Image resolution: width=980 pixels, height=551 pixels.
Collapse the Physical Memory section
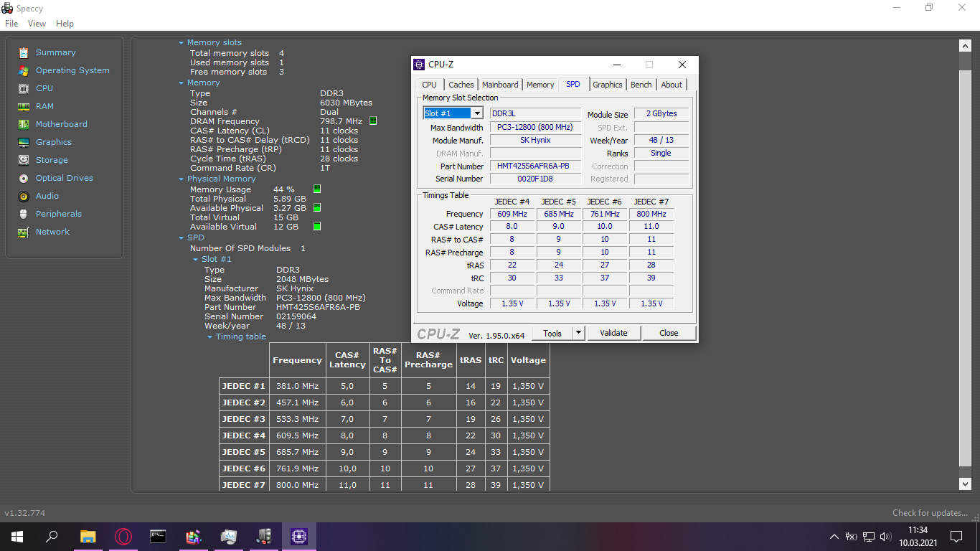click(181, 179)
